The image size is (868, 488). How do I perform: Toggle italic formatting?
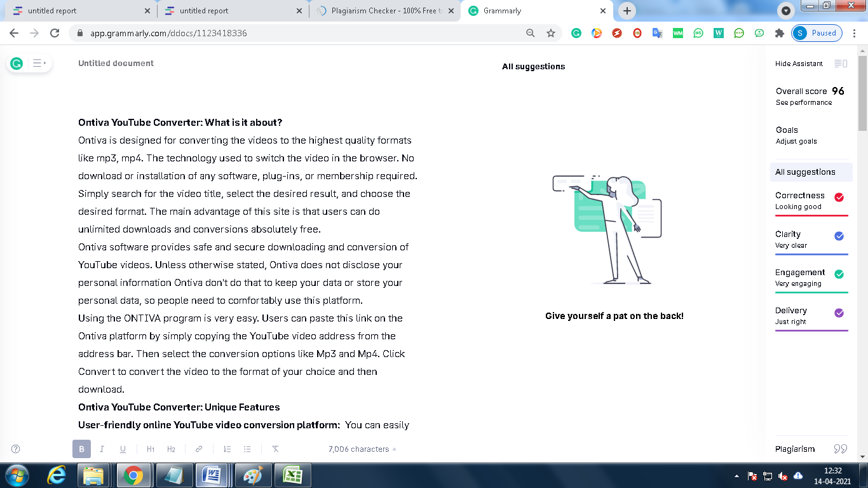(102, 449)
